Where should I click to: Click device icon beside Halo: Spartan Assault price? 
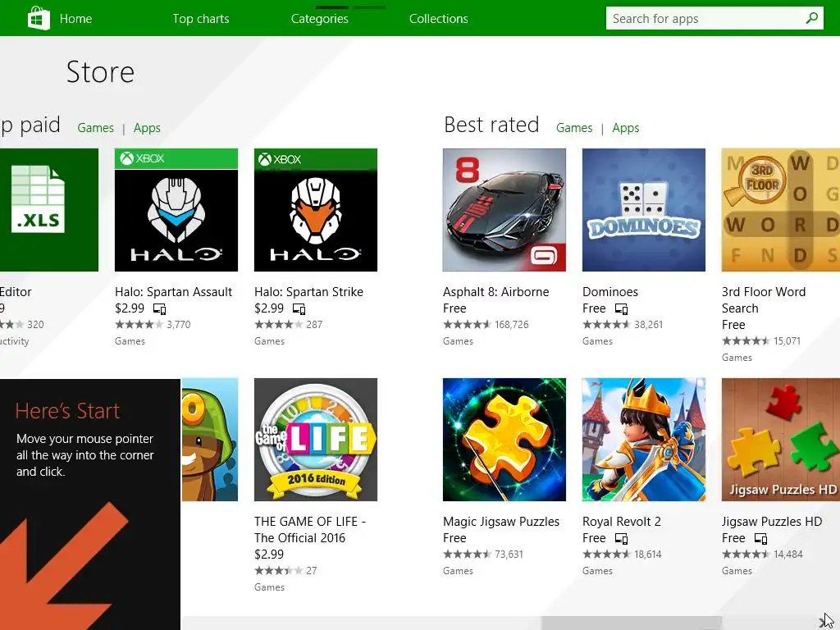pyautogui.click(x=160, y=309)
